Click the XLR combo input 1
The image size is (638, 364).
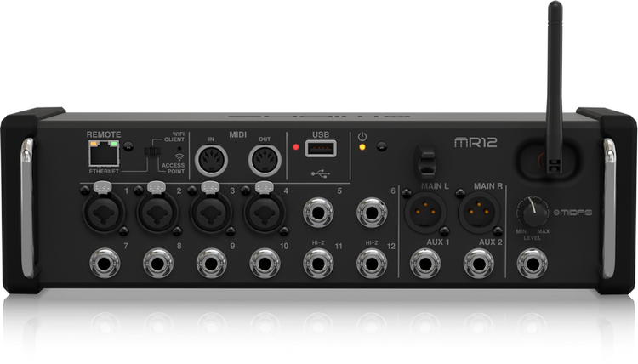tap(104, 212)
